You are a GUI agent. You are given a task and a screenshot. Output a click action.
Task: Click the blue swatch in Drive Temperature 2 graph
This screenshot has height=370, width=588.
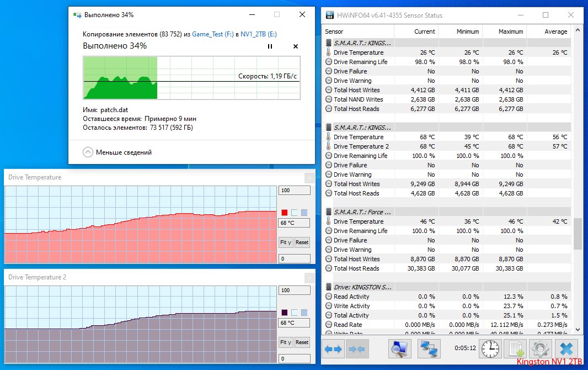(304, 312)
